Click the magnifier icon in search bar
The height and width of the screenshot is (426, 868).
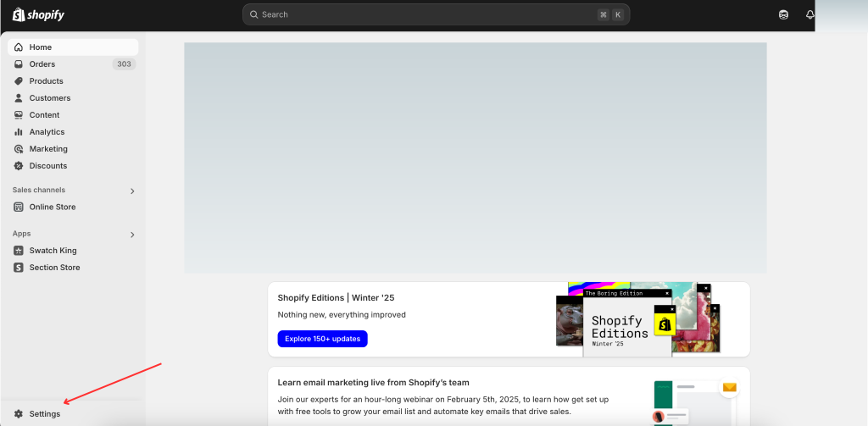(254, 14)
